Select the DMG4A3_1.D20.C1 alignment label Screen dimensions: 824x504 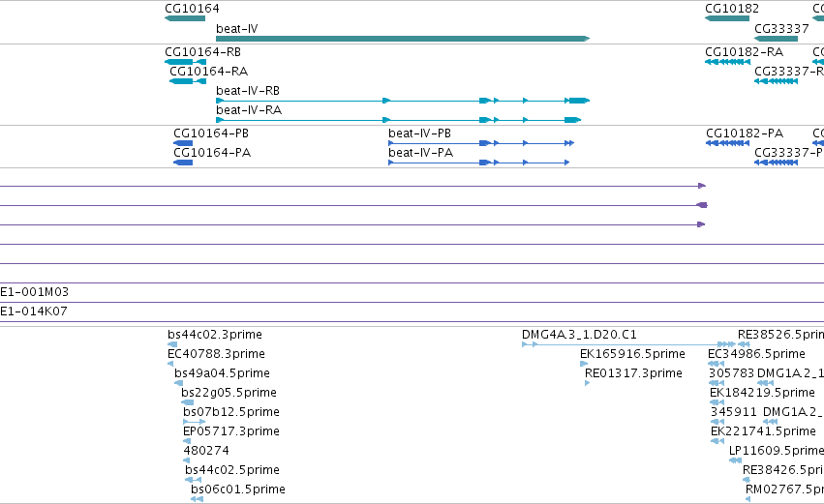(579, 335)
